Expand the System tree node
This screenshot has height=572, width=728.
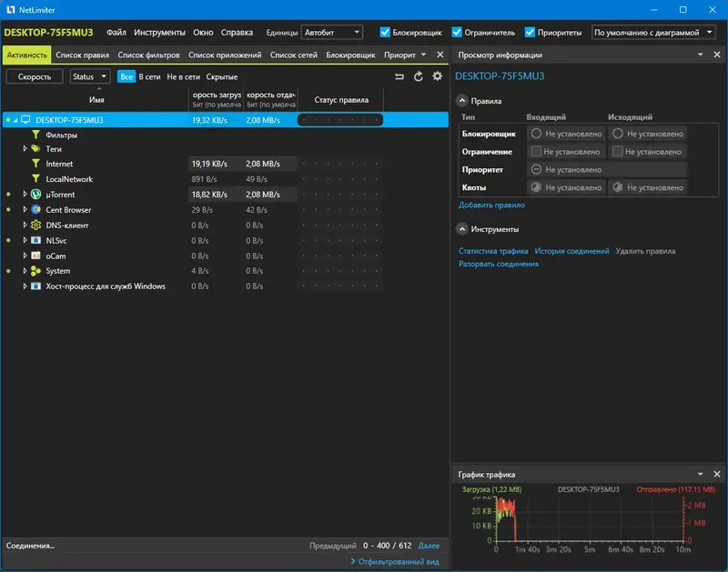(25, 271)
